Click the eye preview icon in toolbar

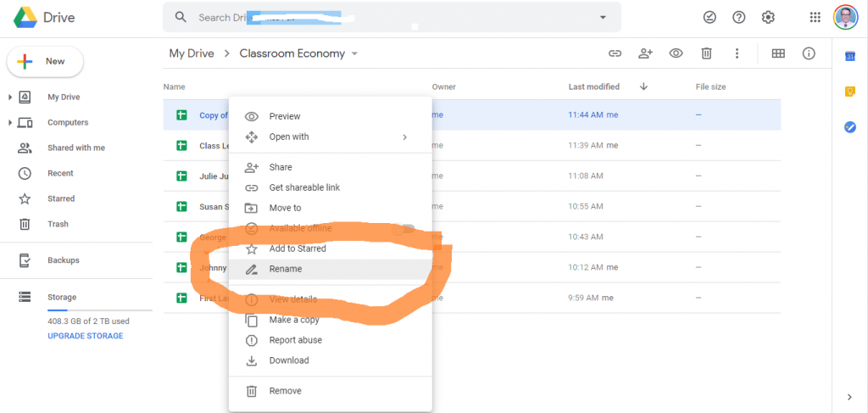coord(676,53)
